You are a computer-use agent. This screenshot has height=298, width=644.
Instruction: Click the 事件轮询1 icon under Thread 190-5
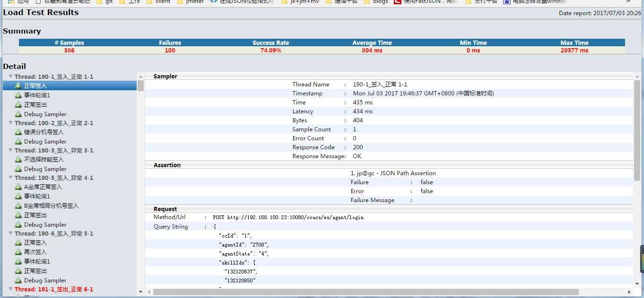pyautogui.click(x=18, y=196)
